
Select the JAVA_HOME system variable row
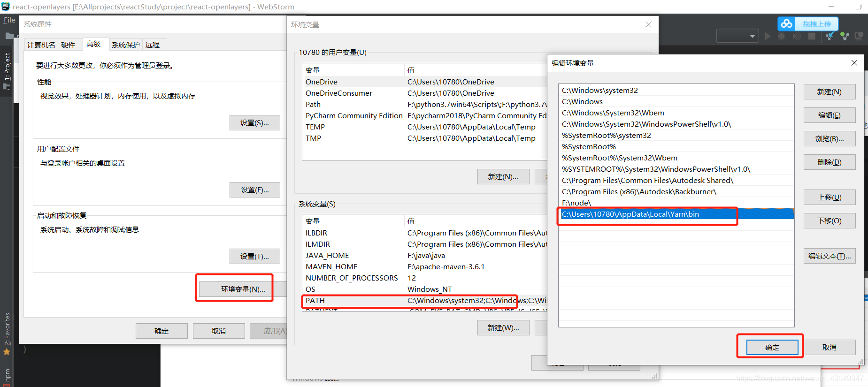coord(425,255)
